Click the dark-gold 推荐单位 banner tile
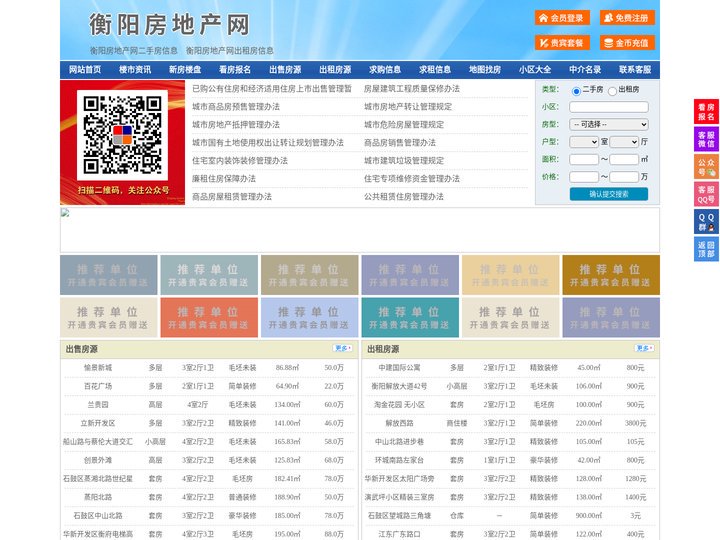 [x=611, y=275]
